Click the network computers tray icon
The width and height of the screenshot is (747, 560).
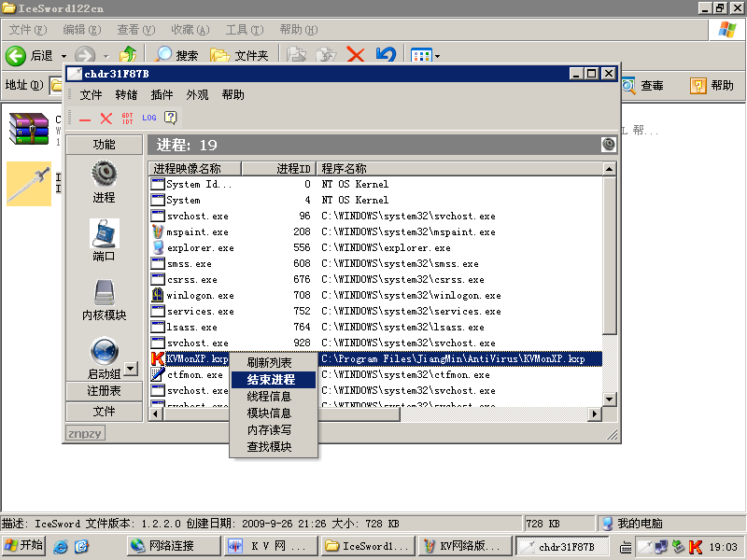(661, 547)
